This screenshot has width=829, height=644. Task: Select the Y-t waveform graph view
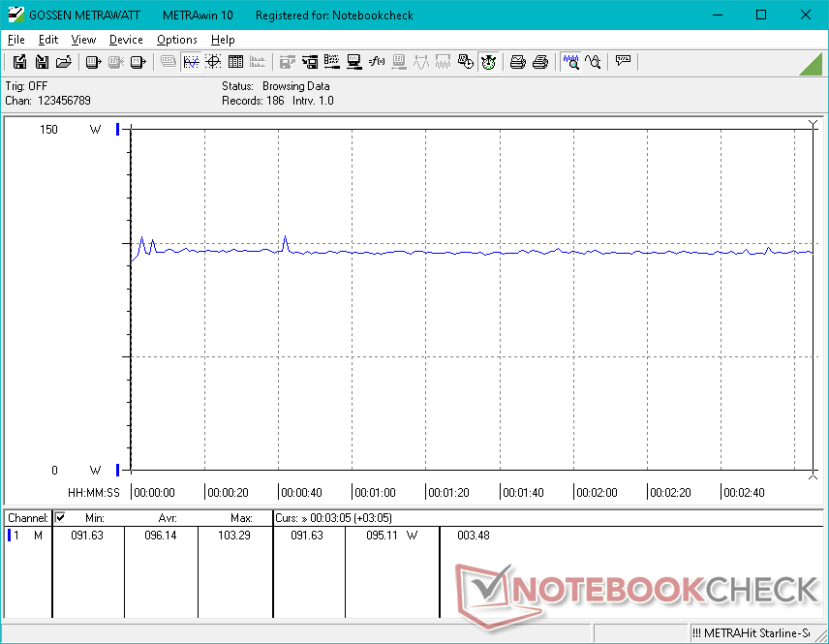[x=191, y=62]
